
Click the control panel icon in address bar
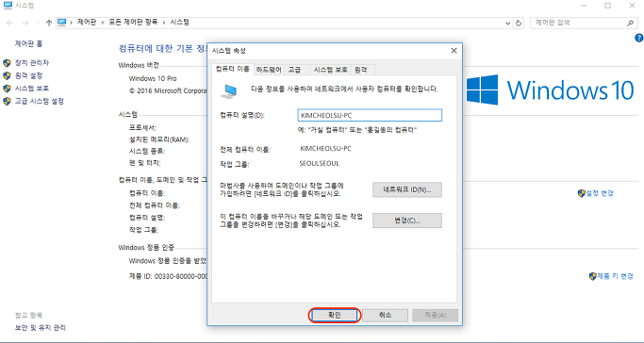pos(62,23)
